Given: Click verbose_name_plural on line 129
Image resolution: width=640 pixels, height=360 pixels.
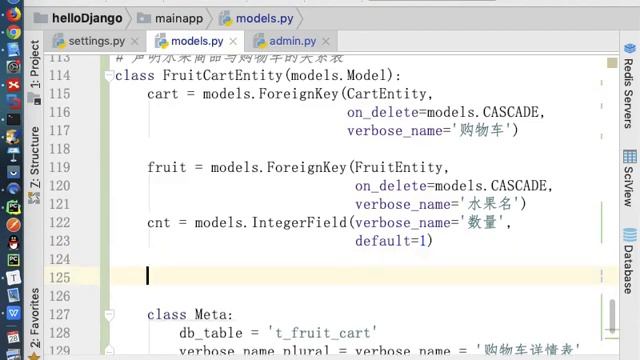Looking at the screenshot, I should pos(254,351).
